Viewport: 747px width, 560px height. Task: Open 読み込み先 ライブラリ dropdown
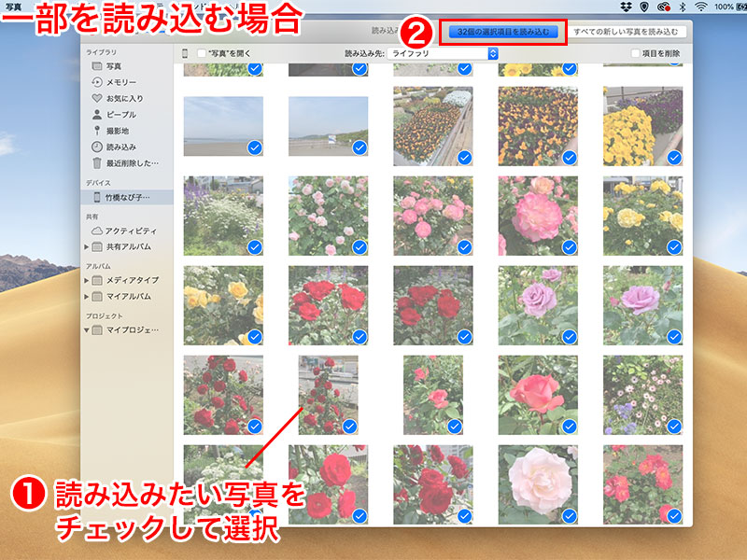tap(443, 53)
